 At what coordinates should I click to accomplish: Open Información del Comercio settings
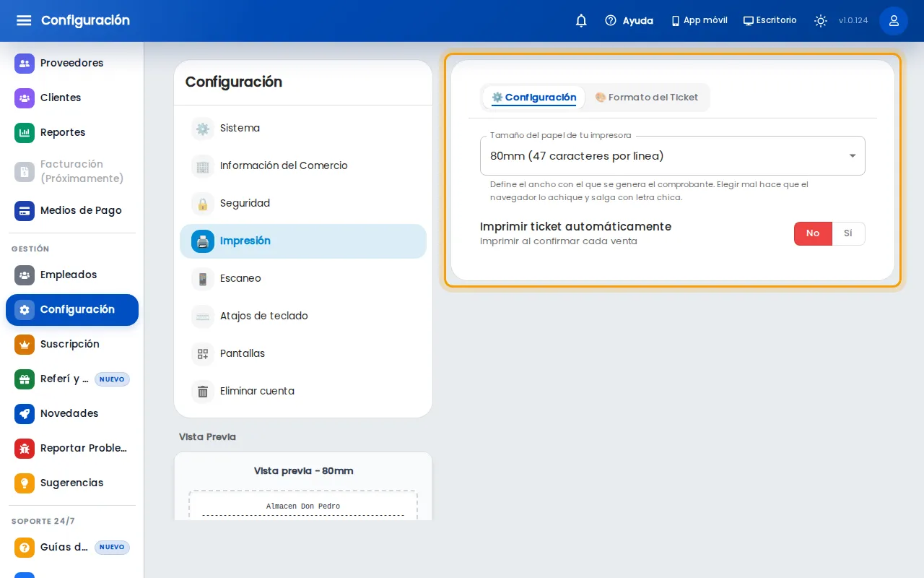pyautogui.click(x=303, y=165)
